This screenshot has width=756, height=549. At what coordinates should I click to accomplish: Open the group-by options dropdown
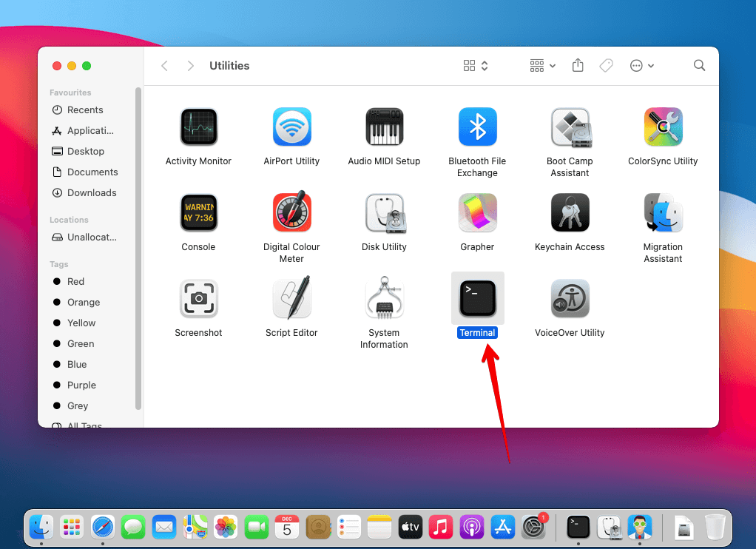tap(542, 66)
